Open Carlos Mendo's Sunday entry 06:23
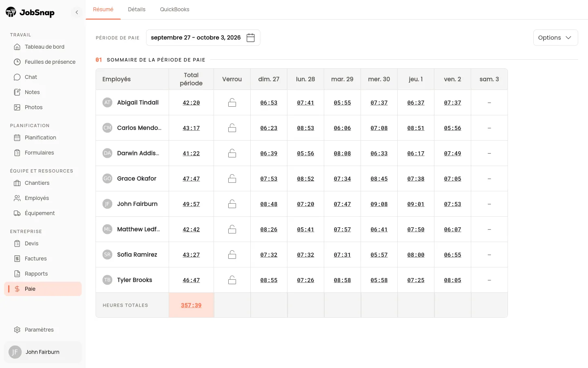The width and height of the screenshot is (588, 368). pos(269,128)
